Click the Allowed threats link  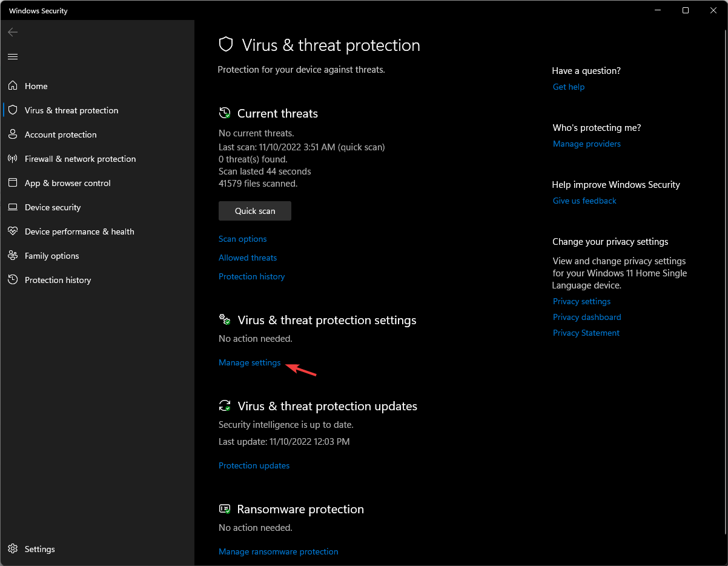click(x=247, y=258)
